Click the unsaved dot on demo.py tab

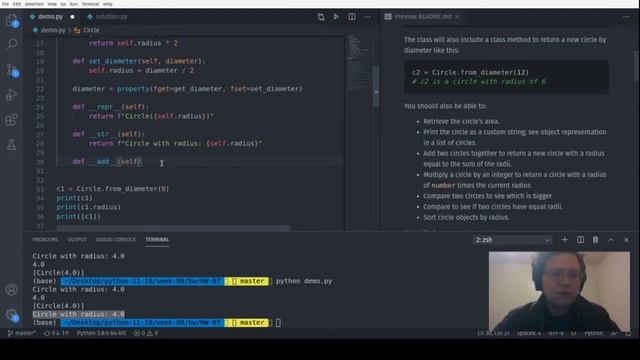click(72, 17)
